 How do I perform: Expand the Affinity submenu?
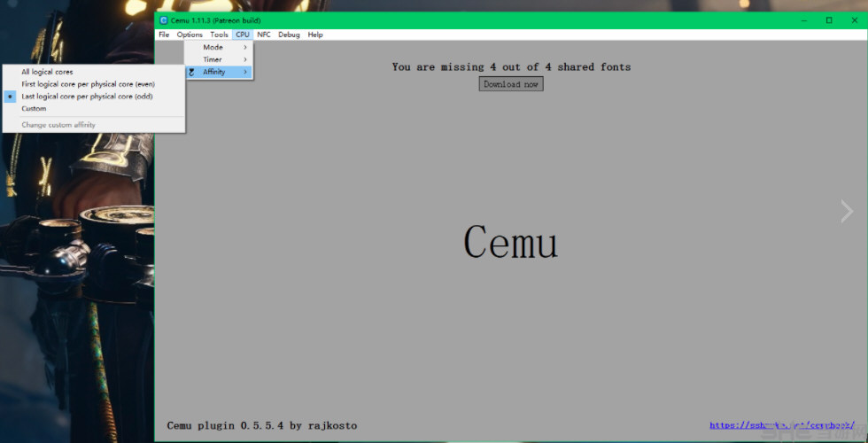pos(219,72)
